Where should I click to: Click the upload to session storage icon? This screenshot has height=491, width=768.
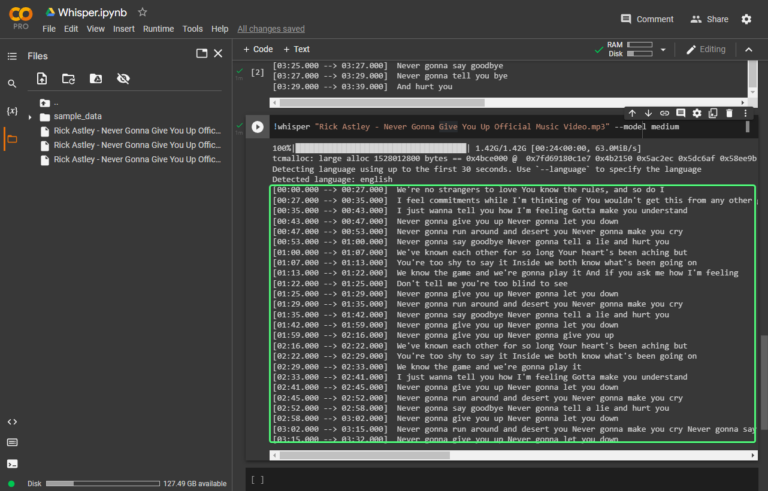pos(43,78)
